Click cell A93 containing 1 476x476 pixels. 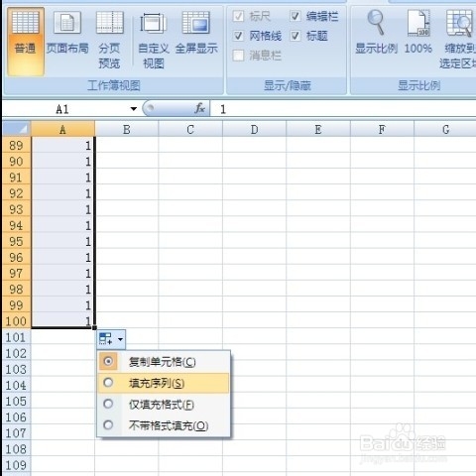tap(62, 209)
